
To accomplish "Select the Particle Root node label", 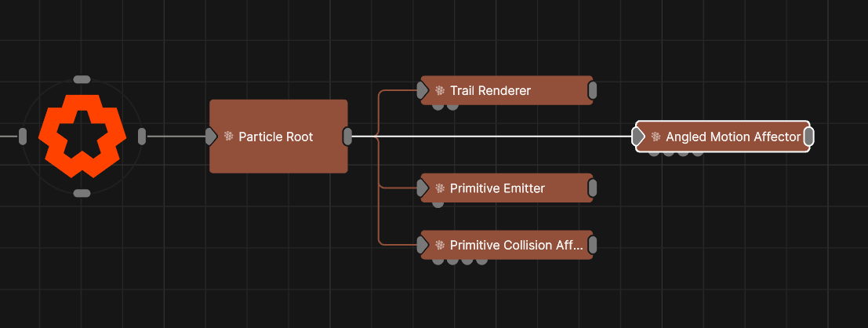I will click(x=275, y=137).
